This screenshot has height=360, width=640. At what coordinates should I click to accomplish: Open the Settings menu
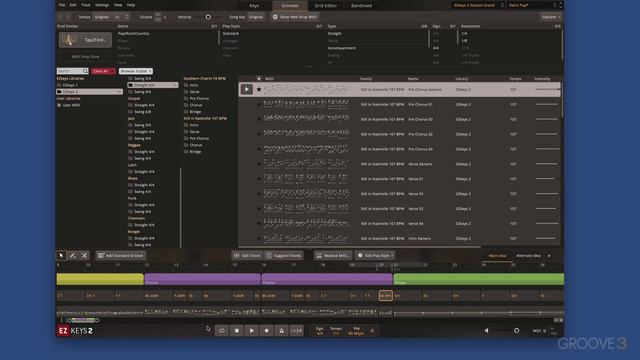tap(102, 5)
